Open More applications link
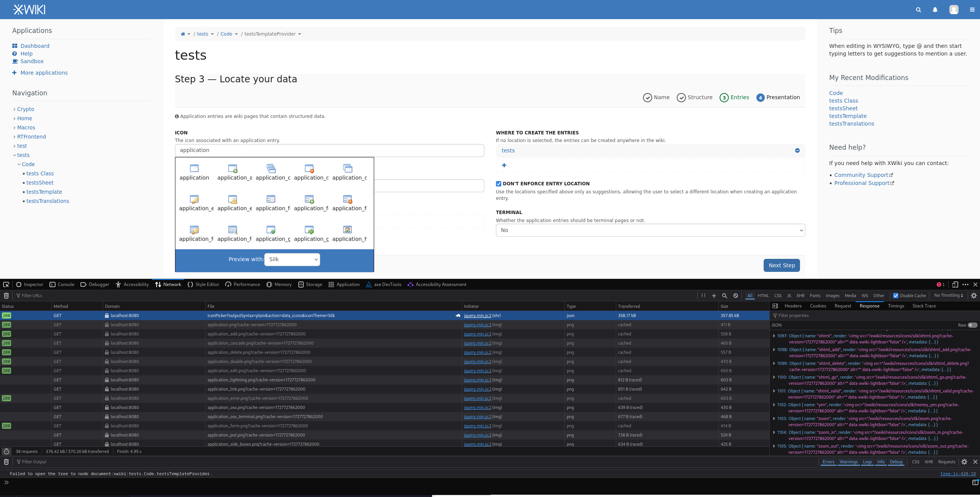The height and width of the screenshot is (497, 980). (44, 73)
